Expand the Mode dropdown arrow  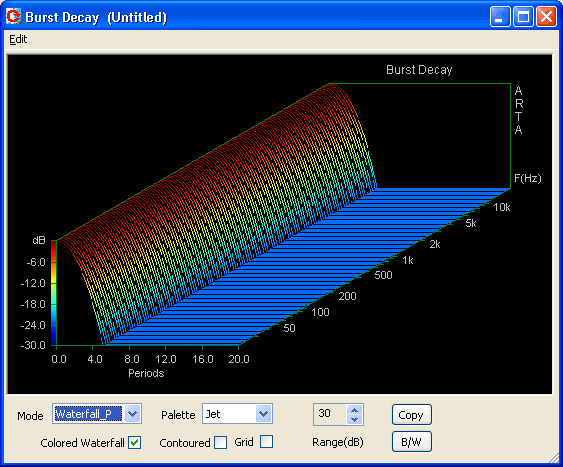click(x=133, y=414)
